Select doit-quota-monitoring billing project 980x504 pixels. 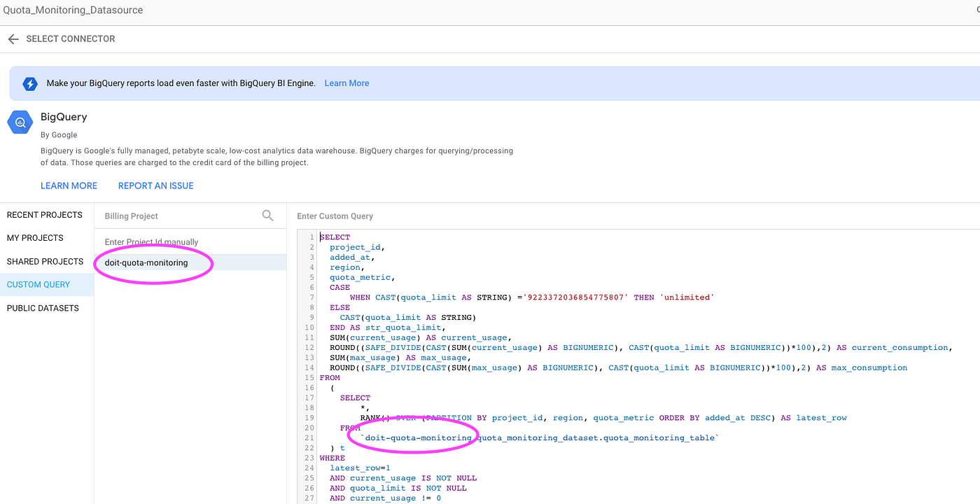point(190,262)
